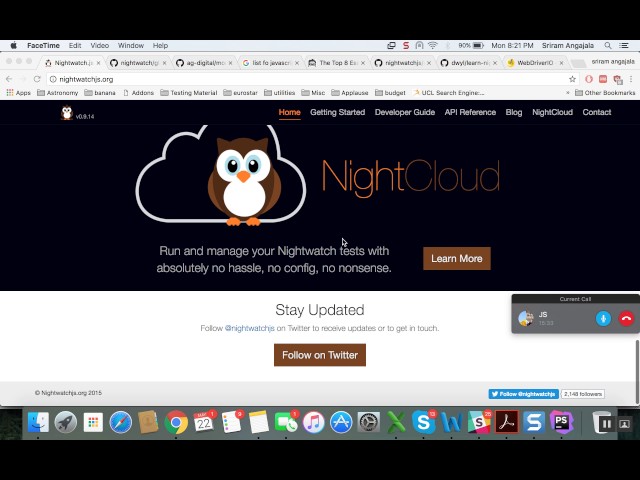Bookmark this page with the star icon

[572, 79]
